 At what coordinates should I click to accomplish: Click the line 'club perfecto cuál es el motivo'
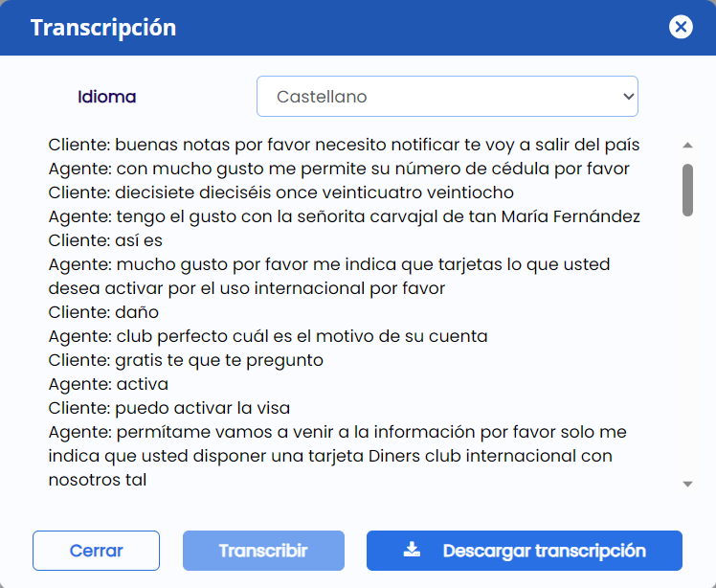point(268,336)
